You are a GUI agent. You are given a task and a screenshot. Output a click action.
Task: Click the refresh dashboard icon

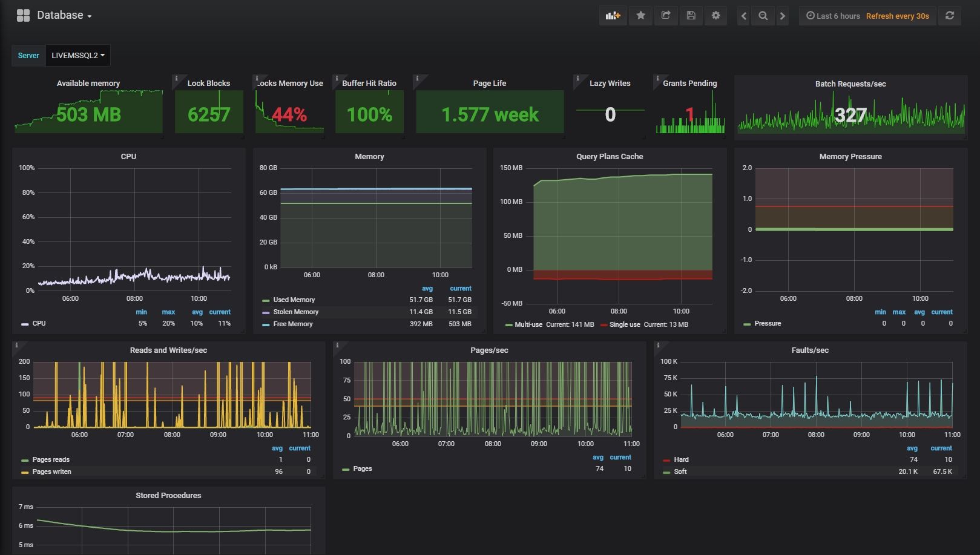point(950,16)
